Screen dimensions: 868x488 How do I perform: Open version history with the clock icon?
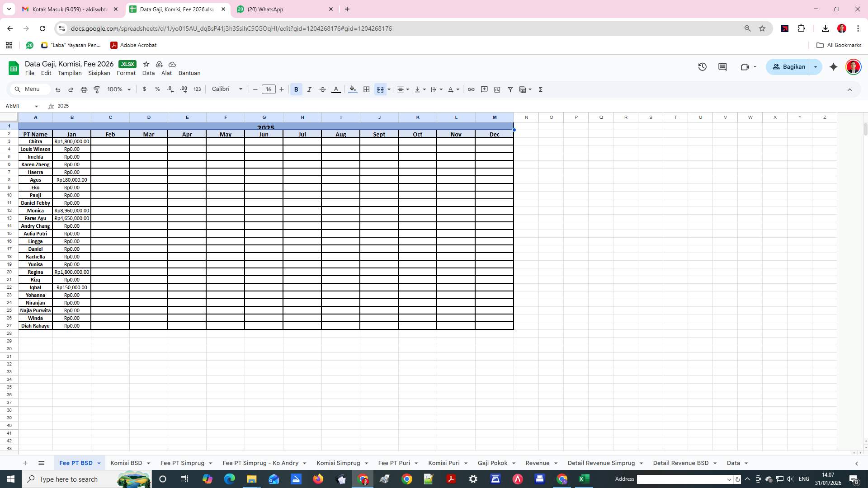[x=702, y=66]
